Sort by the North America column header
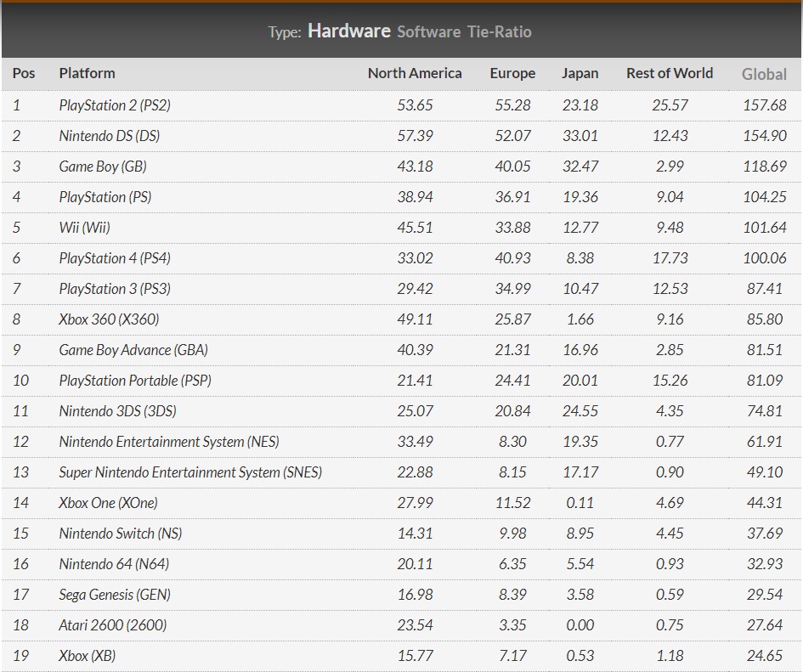The width and height of the screenshot is (803, 672). pos(415,73)
